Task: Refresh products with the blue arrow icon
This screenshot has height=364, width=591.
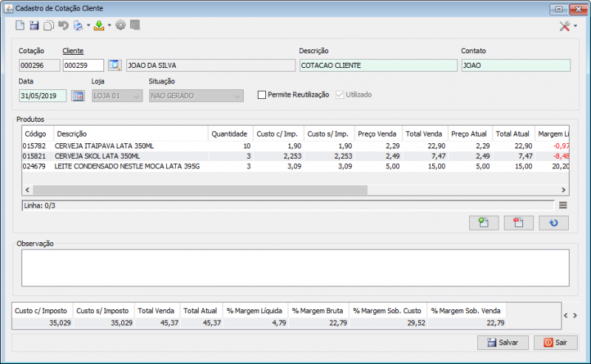Action: (553, 223)
